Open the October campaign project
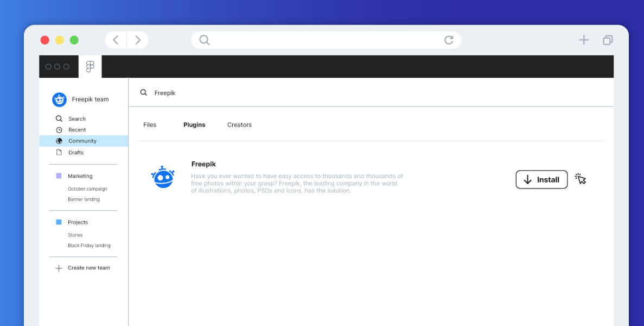Viewport: 644px width, 326px height. tap(87, 189)
